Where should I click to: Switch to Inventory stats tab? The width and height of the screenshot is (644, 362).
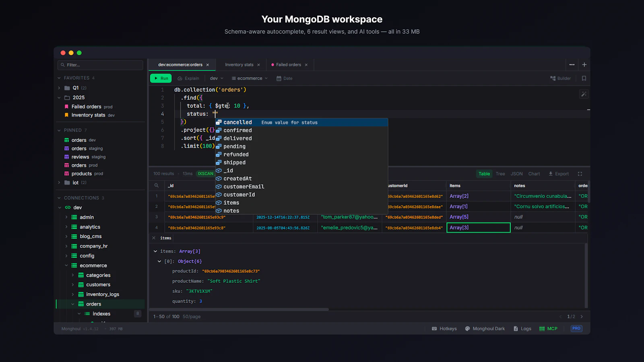[239, 65]
